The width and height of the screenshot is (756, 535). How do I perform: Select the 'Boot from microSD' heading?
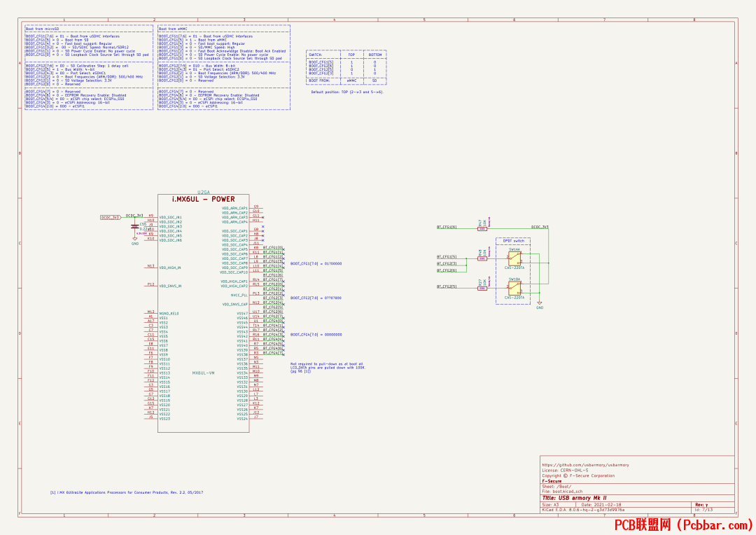tap(42, 29)
